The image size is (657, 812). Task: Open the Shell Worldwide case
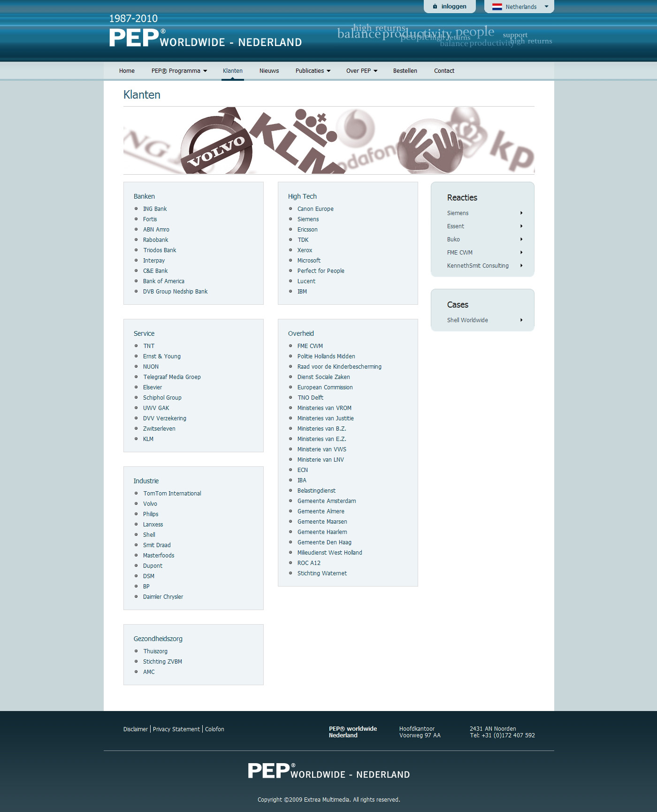pos(467,320)
